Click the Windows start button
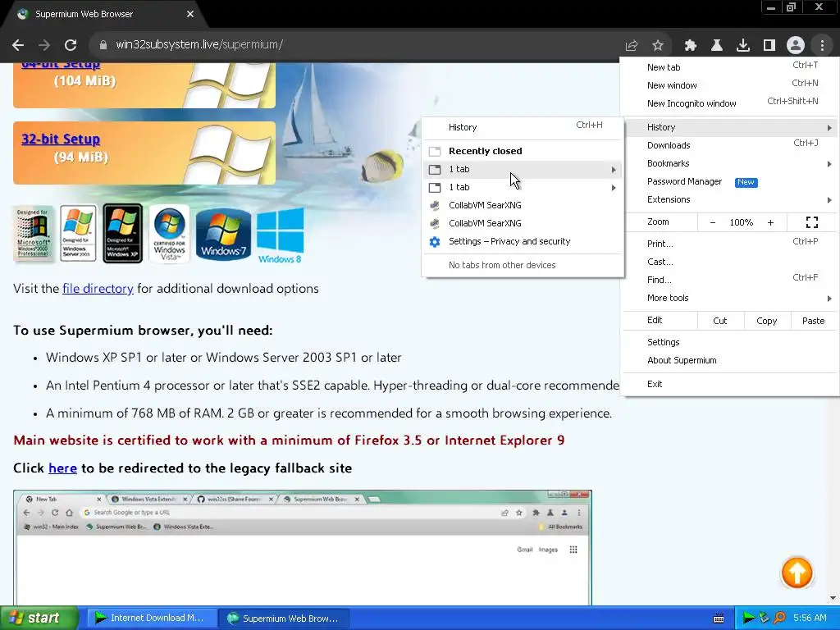Image resolution: width=840 pixels, height=630 pixels. tap(39, 619)
